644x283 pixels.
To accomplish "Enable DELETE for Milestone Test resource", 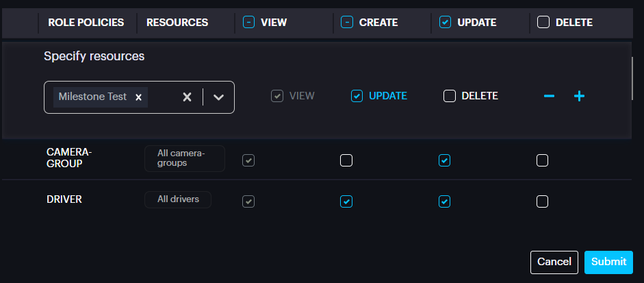I will (450, 96).
